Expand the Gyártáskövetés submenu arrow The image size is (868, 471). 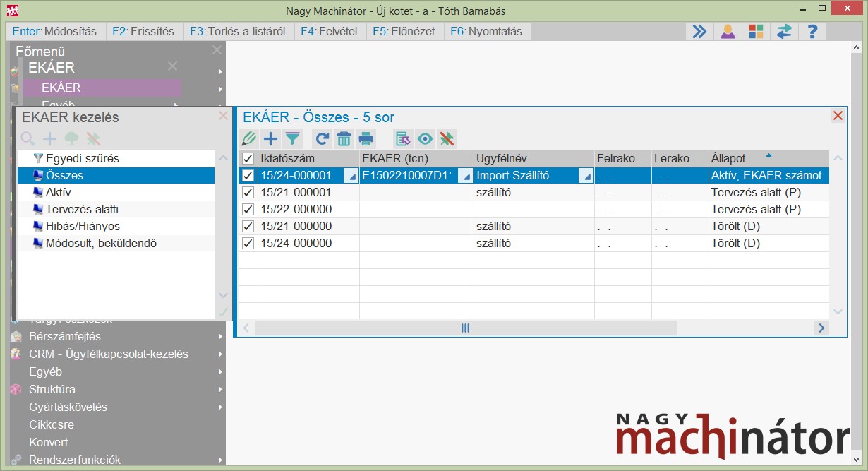221,407
